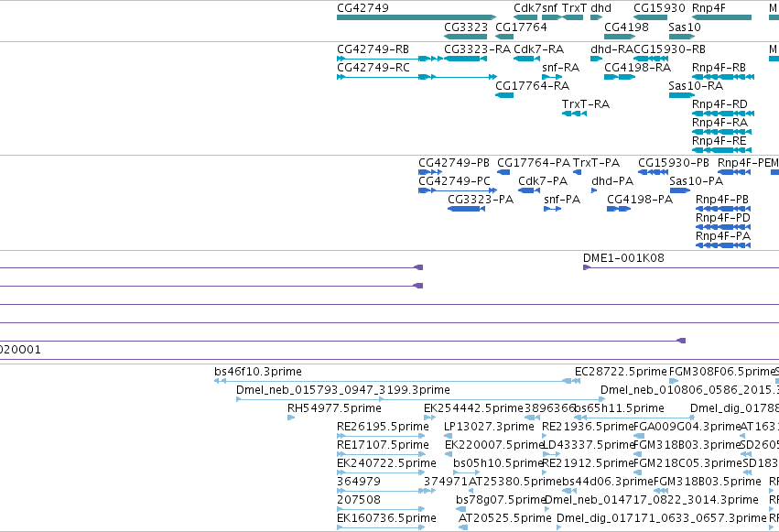This screenshot has width=779, height=532.
Task: Click the CG17764-RA transcript label
Action: (533, 86)
